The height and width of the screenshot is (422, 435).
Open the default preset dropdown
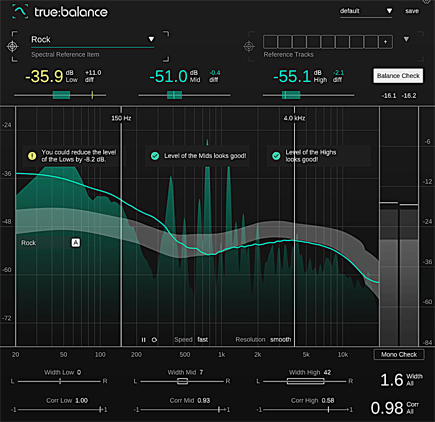(366, 11)
